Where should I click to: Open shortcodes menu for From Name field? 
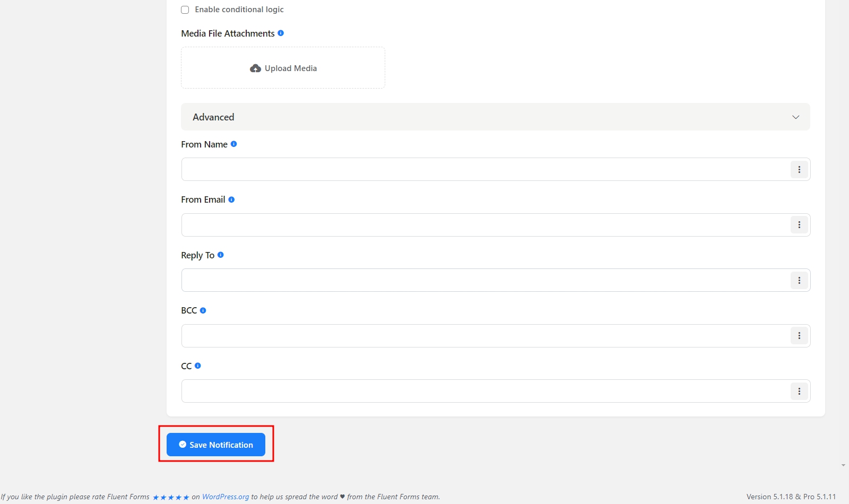(x=799, y=169)
